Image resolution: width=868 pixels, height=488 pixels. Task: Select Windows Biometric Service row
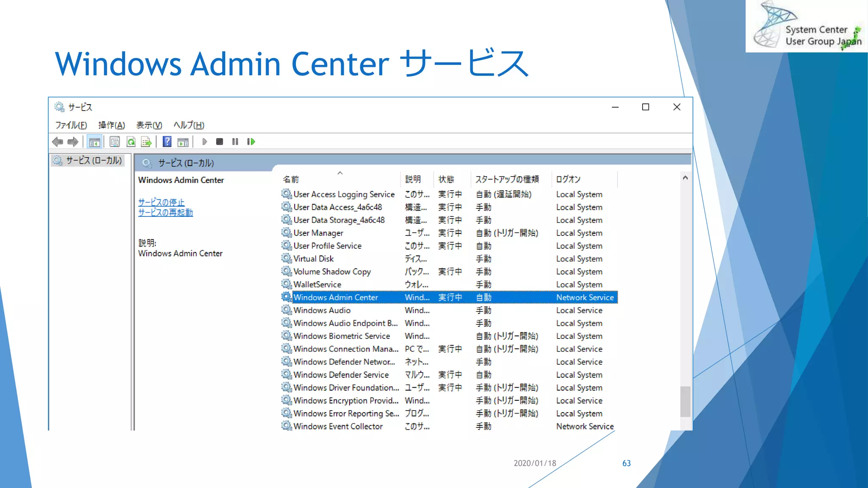[449, 336]
